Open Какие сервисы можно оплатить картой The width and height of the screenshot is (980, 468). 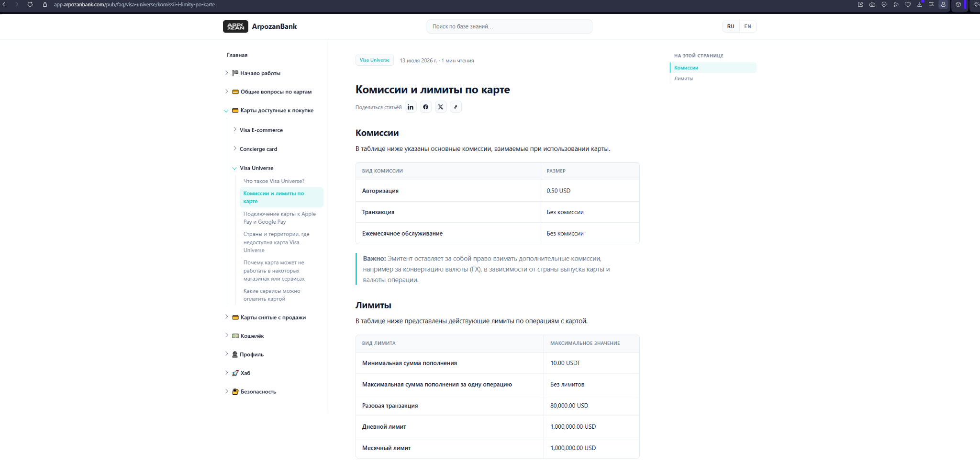pyautogui.click(x=272, y=295)
